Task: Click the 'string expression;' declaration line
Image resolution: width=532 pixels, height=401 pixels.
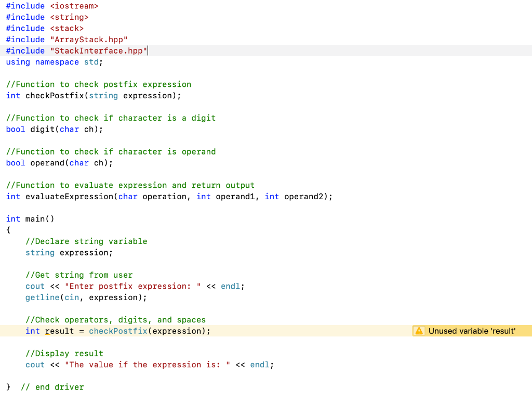Action: tap(69, 252)
